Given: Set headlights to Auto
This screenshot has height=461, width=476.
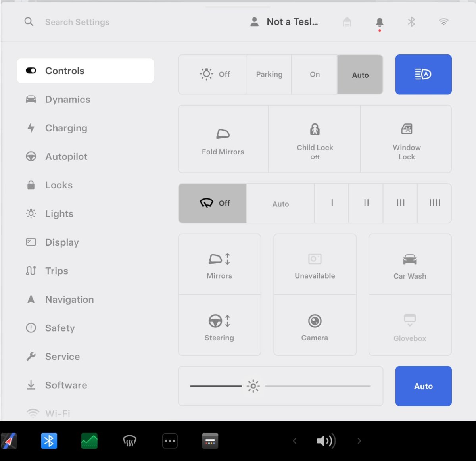Looking at the screenshot, I should pos(360,75).
